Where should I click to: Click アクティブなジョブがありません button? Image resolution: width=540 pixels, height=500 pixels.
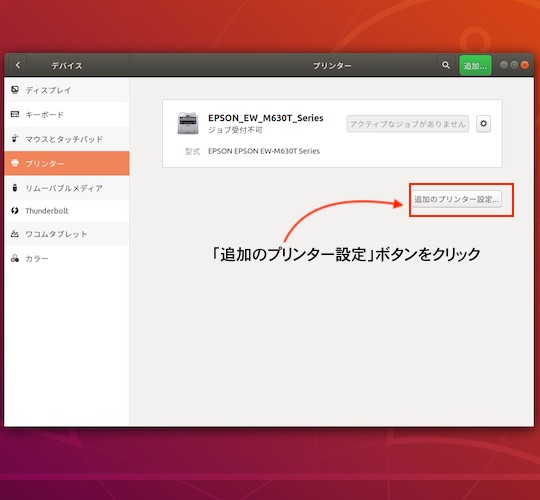click(407, 124)
